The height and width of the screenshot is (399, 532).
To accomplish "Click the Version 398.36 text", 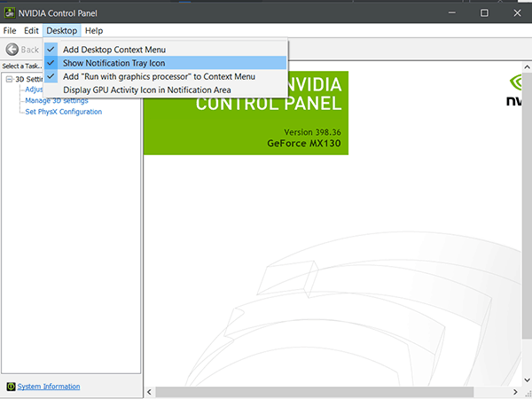I will [312, 132].
